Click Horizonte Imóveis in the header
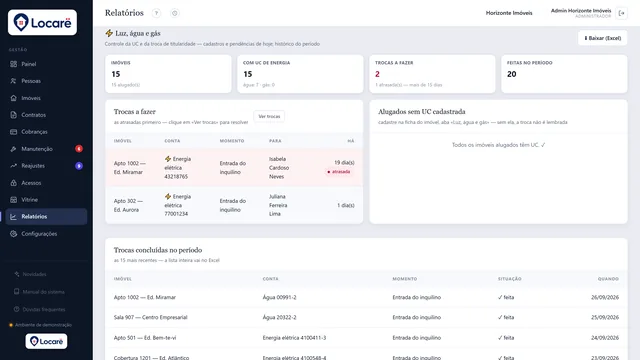Viewport: 640px width, 360px height. click(x=509, y=13)
